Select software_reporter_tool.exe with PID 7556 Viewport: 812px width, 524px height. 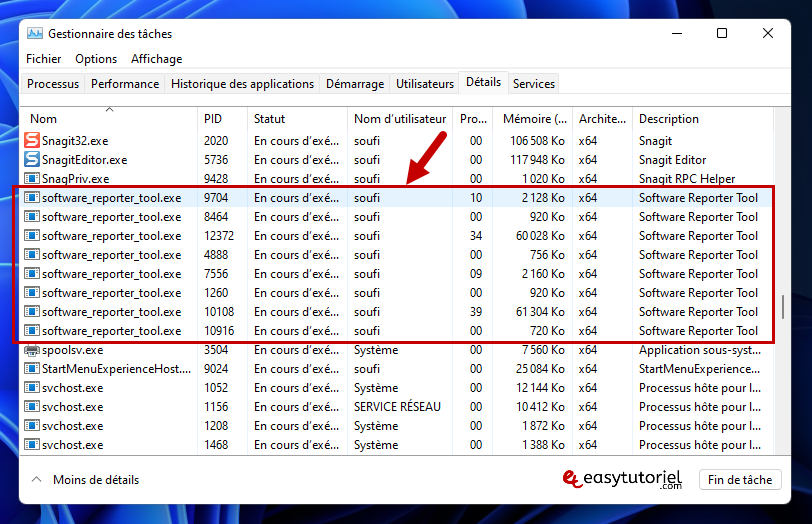pyautogui.click(x=111, y=274)
